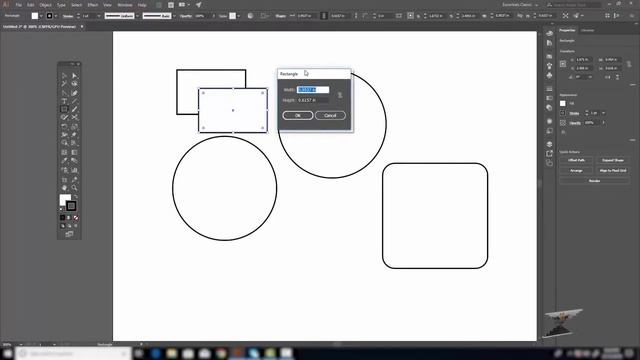Toggle constrain proportions link in Rectangle dialog

(x=340, y=95)
